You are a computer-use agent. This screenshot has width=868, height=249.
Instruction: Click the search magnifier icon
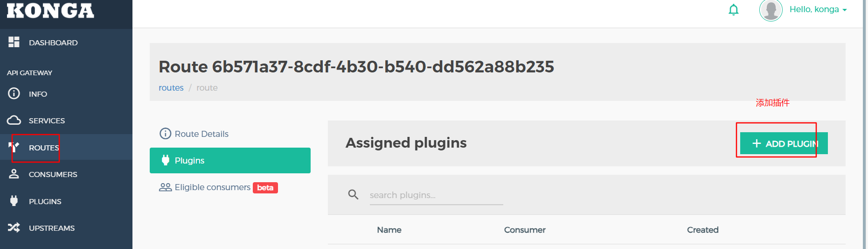[x=353, y=194]
